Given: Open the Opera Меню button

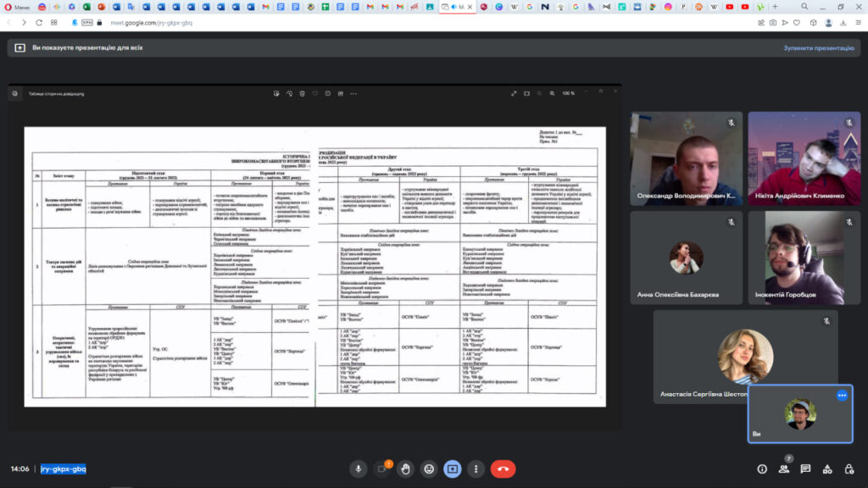Looking at the screenshot, I should pos(16,7).
